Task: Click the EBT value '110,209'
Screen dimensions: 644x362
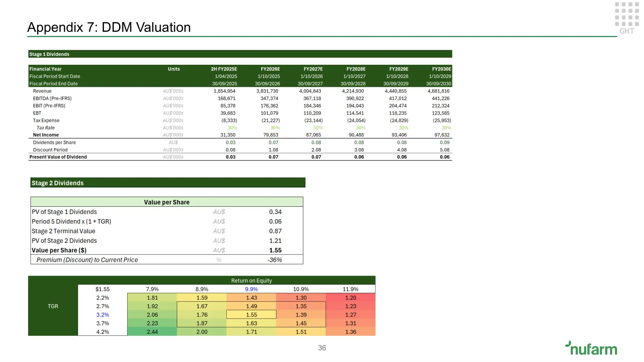Action: tap(312, 113)
